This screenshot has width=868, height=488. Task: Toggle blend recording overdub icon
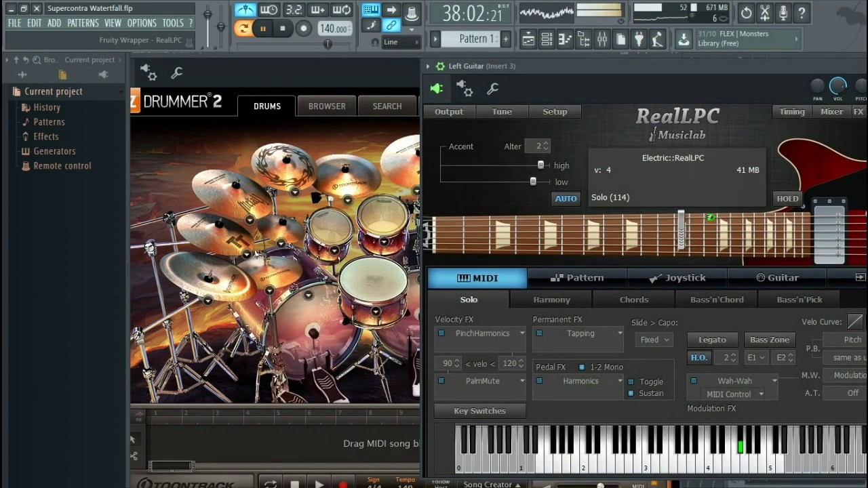click(317, 10)
